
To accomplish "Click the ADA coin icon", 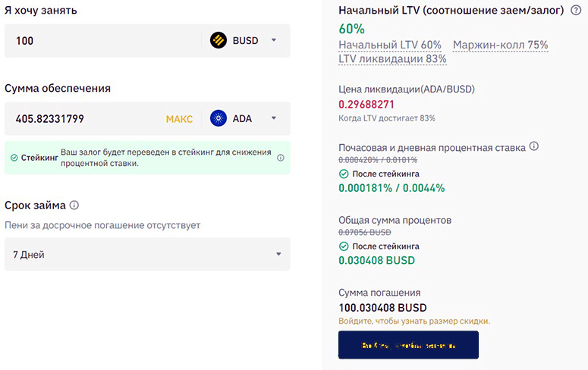I will click(219, 118).
